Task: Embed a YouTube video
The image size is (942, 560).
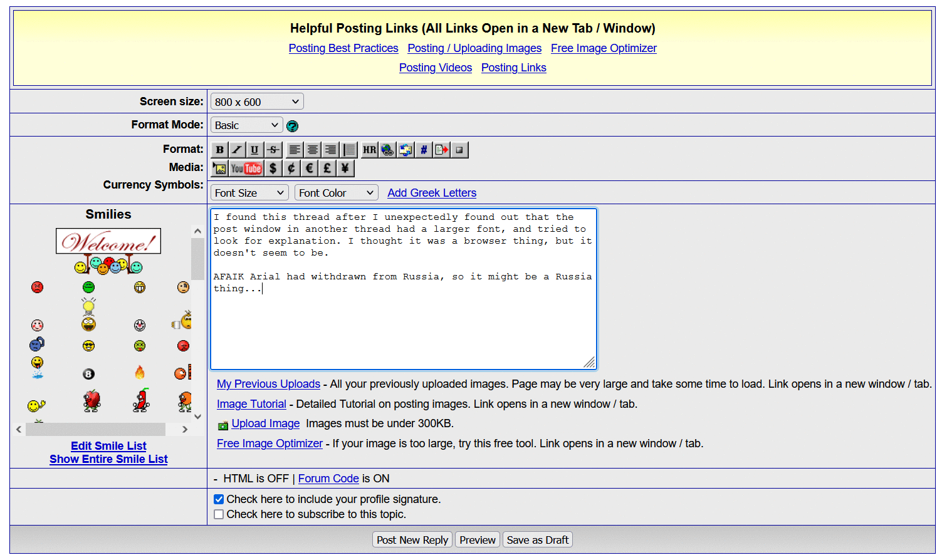Action: tap(246, 168)
